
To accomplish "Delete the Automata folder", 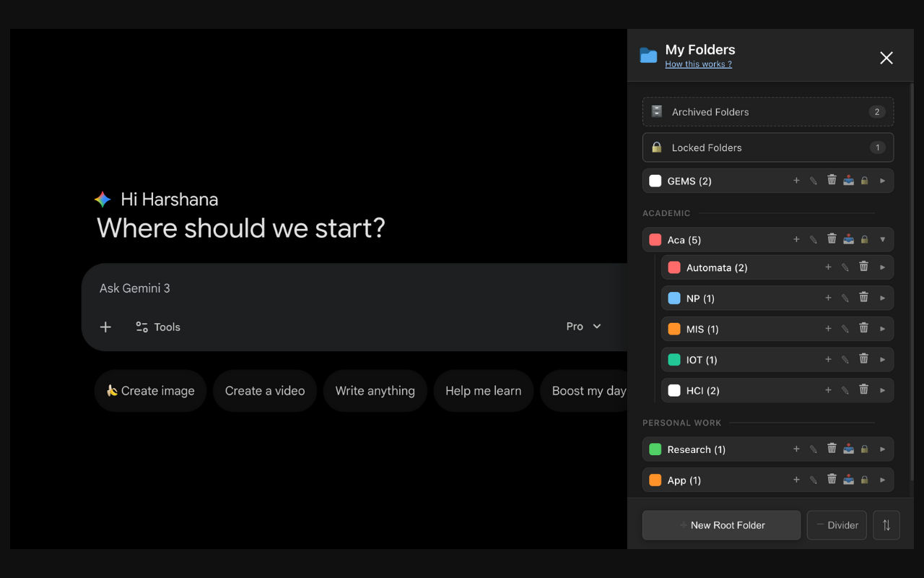I will click(863, 267).
